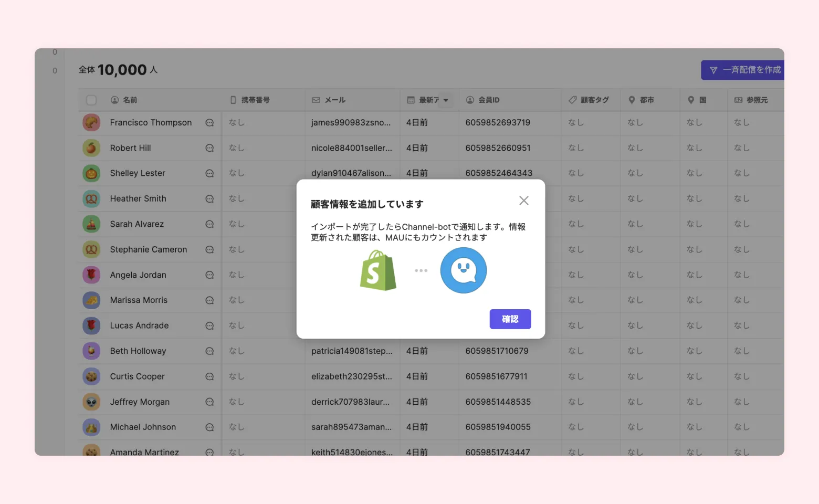Open customer name Heather Smith

pyautogui.click(x=138, y=198)
